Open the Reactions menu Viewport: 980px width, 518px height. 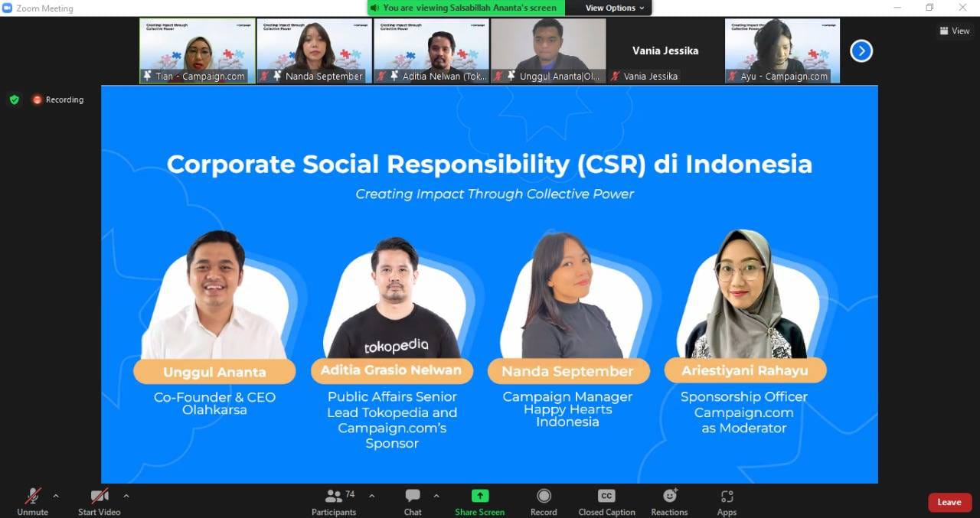[669, 501]
